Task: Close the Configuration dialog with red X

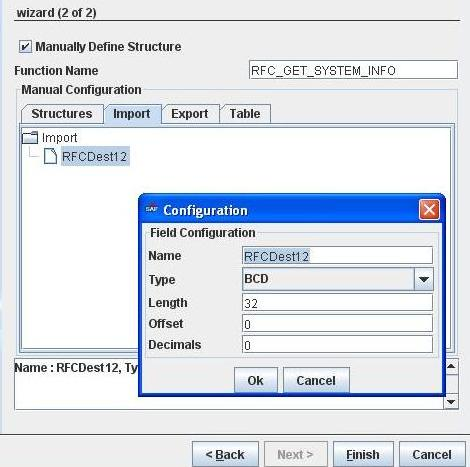Action: [x=429, y=210]
